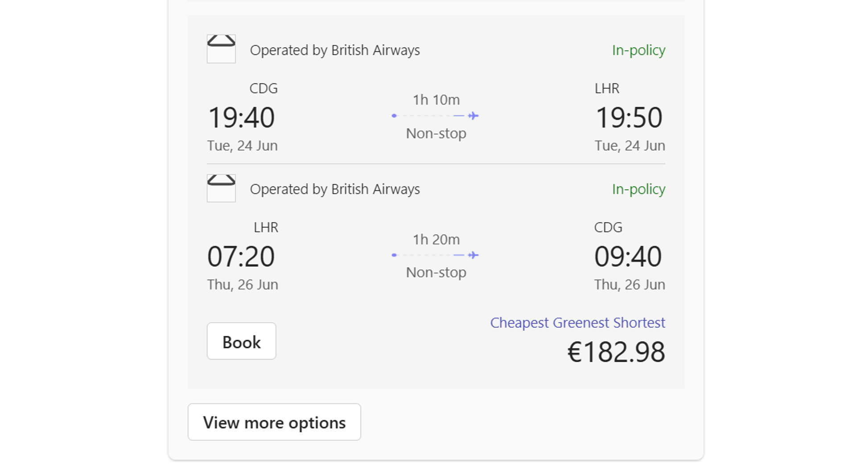Click the In-policy label on the outbound flight

pyautogui.click(x=638, y=50)
